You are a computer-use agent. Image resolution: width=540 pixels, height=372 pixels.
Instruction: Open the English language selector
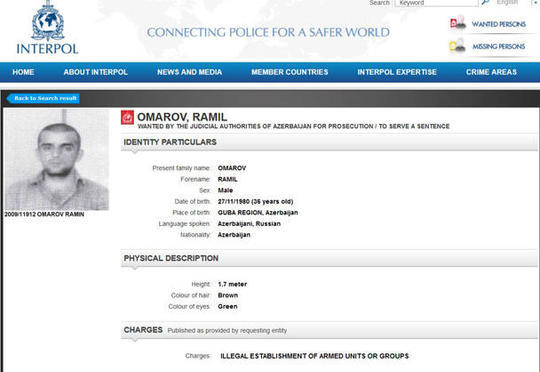(x=507, y=3)
